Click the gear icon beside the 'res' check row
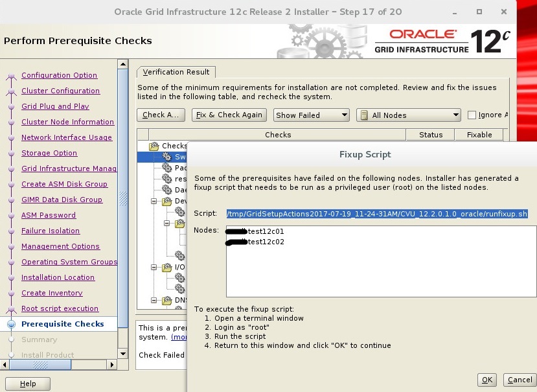 tap(166, 179)
